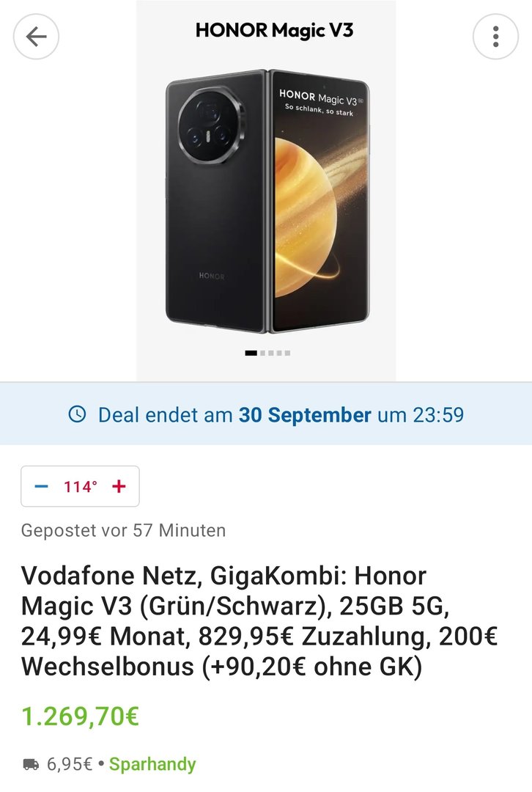The height and width of the screenshot is (792, 532).
Task: Tap the 6,95€ shipping cost text
Action: pos(70,765)
